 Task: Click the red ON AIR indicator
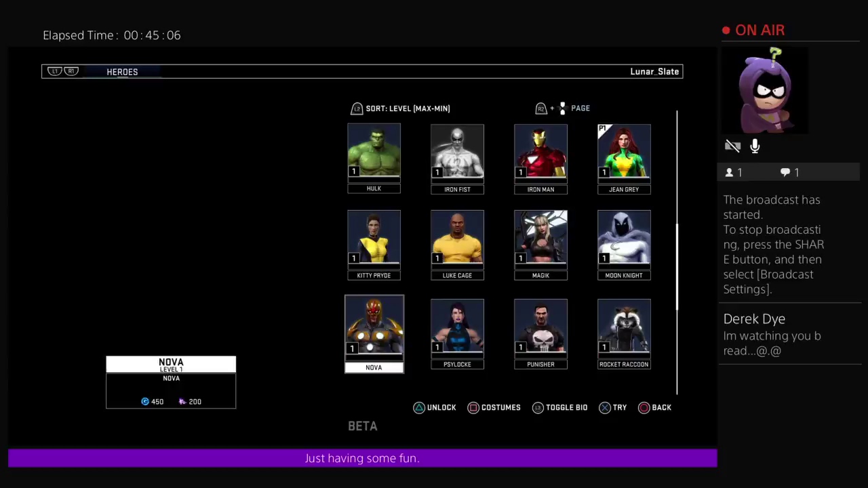[753, 30]
